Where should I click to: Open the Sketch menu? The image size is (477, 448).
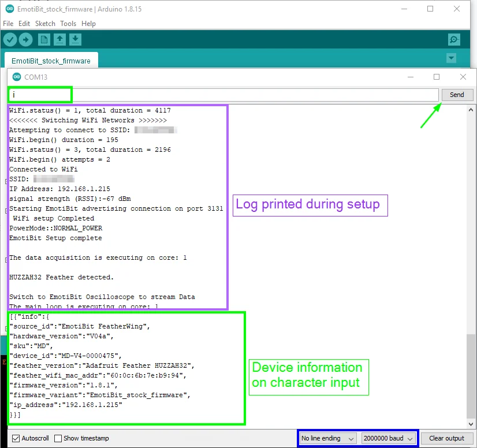[45, 24]
